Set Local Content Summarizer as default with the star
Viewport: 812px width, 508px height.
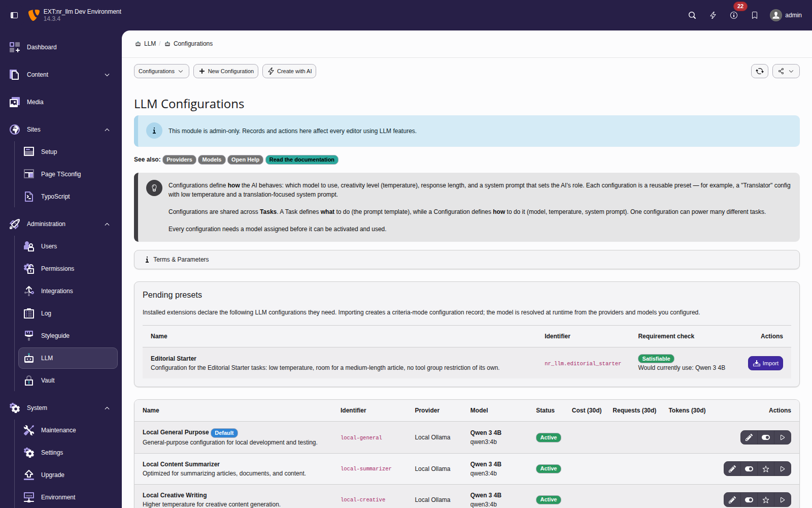[766, 469]
